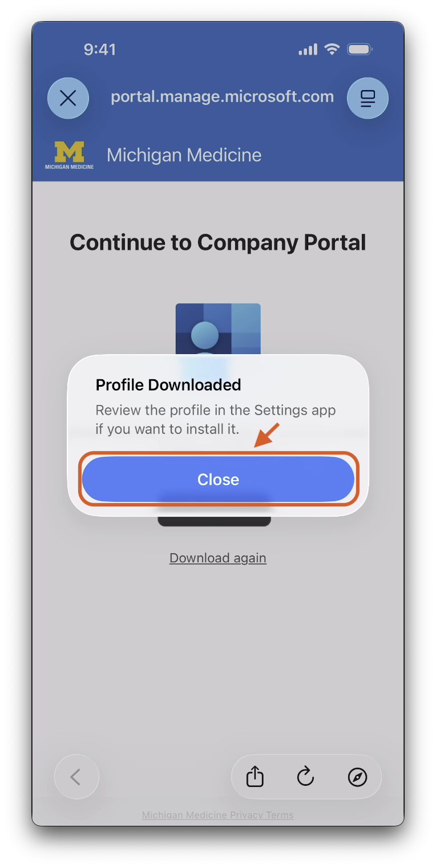Tap the Company Portal app icon
This screenshot has width=436, height=868.
[x=218, y=331]
